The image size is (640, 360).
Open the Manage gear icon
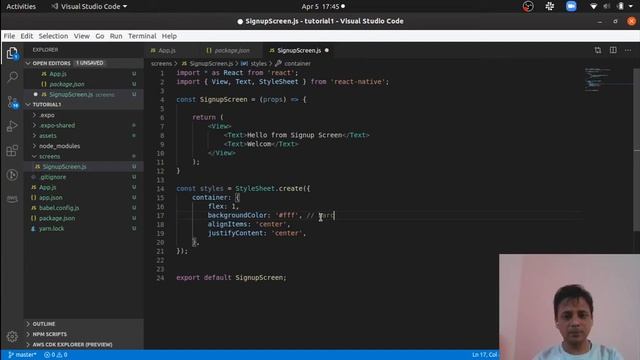12,336
